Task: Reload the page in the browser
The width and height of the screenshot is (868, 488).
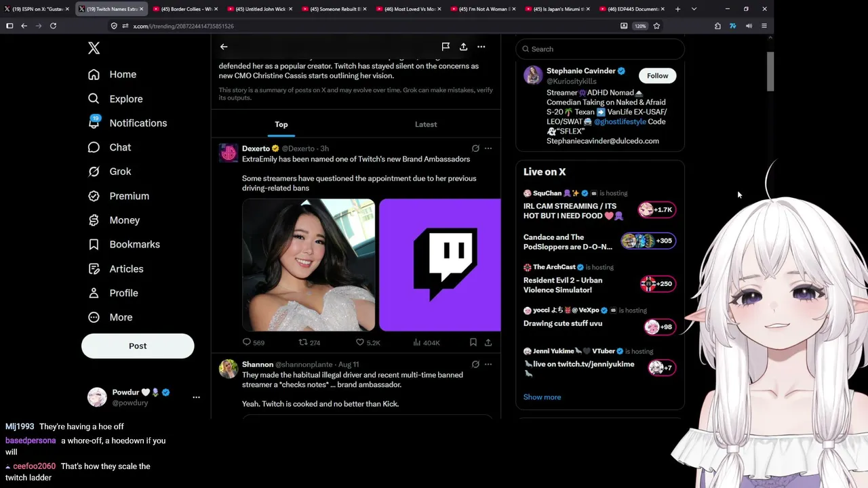Action: coord(53,26)
